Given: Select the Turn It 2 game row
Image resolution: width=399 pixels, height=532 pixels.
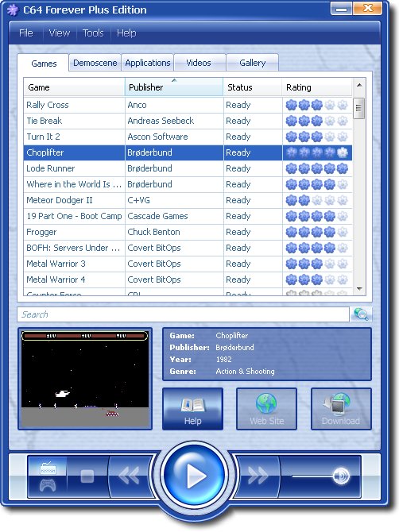Looking at the screenshot, I should coord(188,137).
